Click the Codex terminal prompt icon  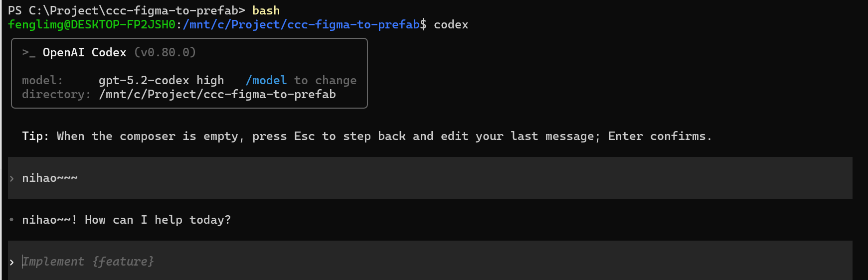pyautogui.click(x=28, y=53)
